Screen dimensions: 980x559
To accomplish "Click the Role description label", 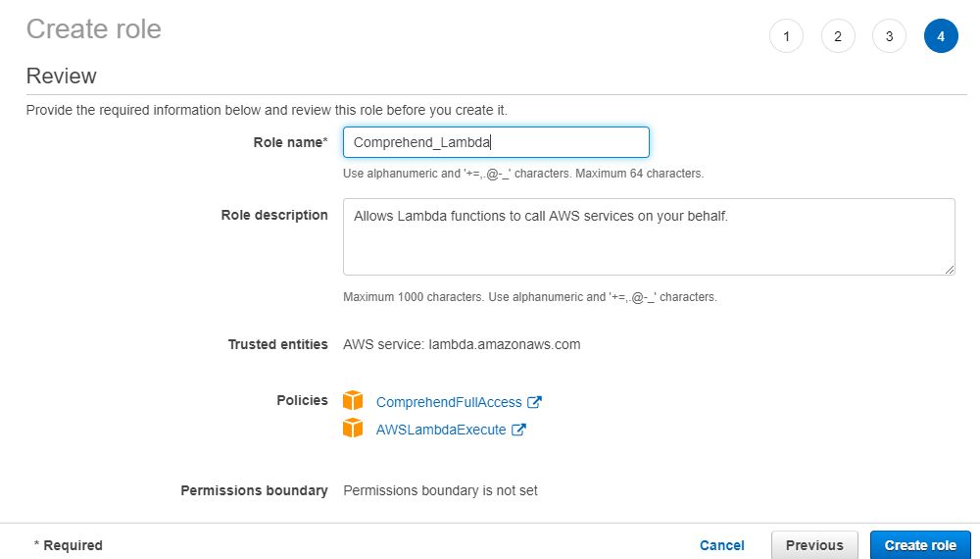I will [274, 215].
